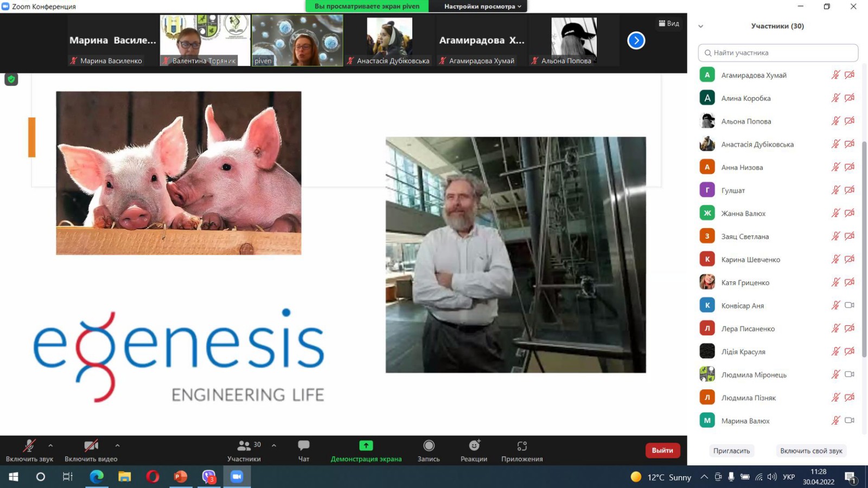Select participant Карина Шевченко
Viewport: 868px width, 488px height.
777,259
